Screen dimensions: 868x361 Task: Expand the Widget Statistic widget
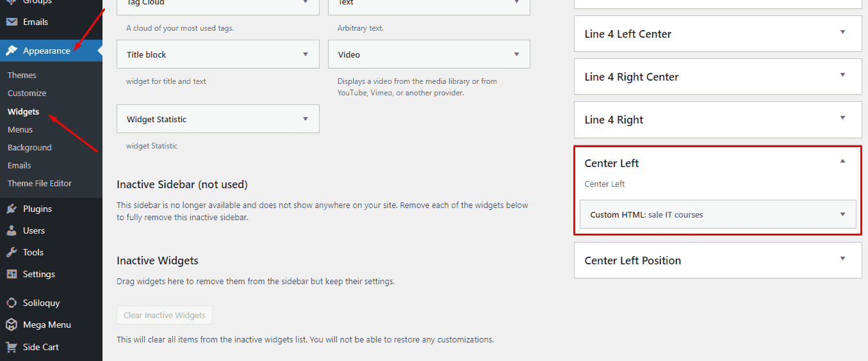click(x=306, y=119)
